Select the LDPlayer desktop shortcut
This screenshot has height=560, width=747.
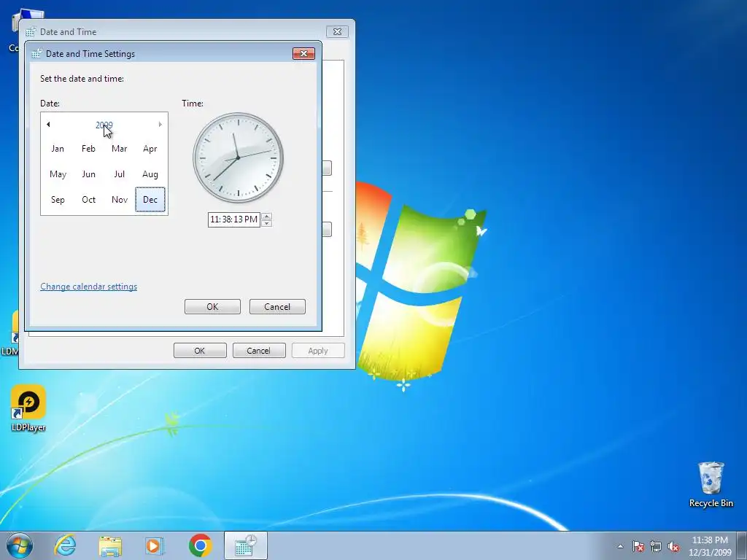(x=28, y=408)
